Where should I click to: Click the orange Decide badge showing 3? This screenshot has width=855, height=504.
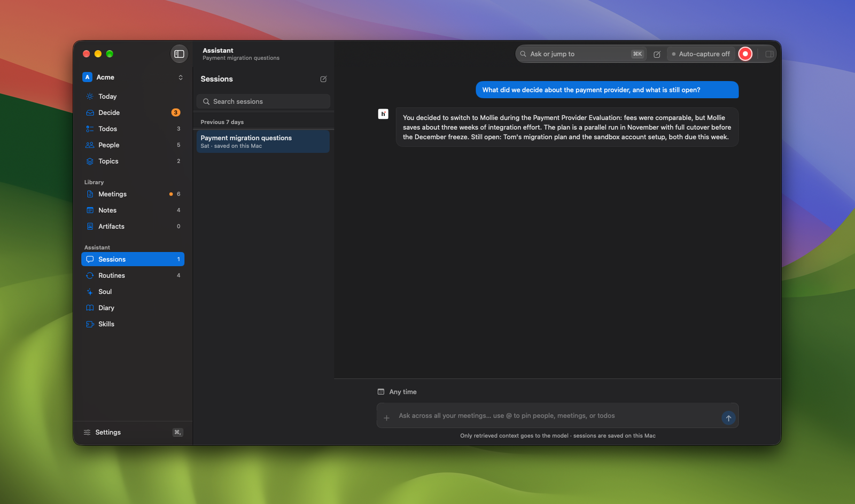(x=175, y=113)
